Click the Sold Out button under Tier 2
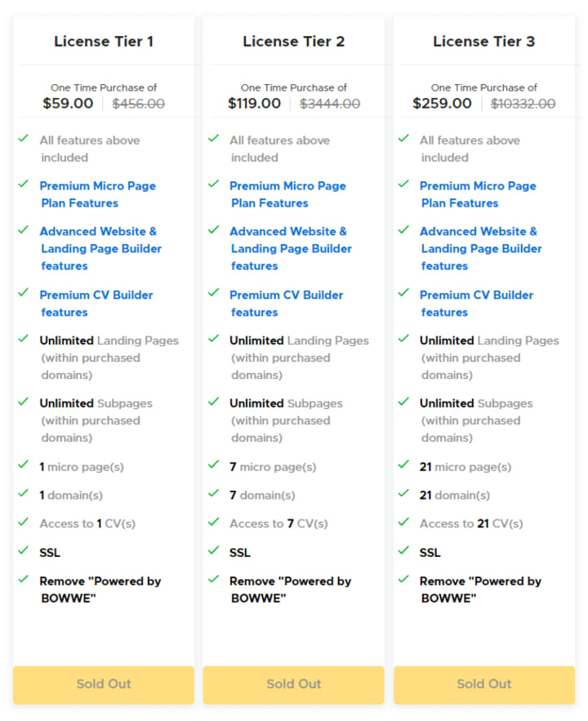This screenshot has height=721, width=588. (293, 685)
